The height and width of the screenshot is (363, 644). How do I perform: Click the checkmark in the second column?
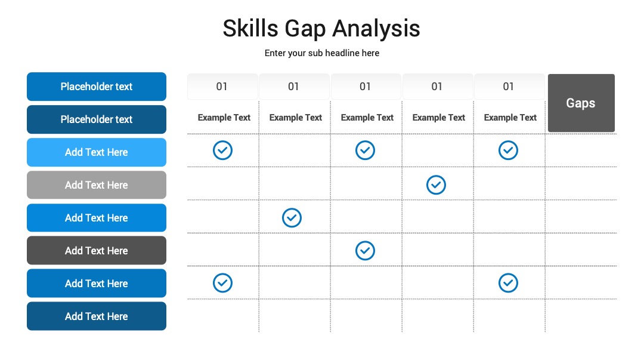tap(292, 218)
